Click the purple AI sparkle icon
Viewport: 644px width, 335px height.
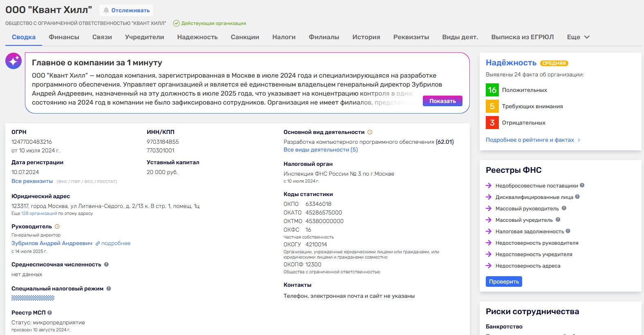click(x=13, y=61)
